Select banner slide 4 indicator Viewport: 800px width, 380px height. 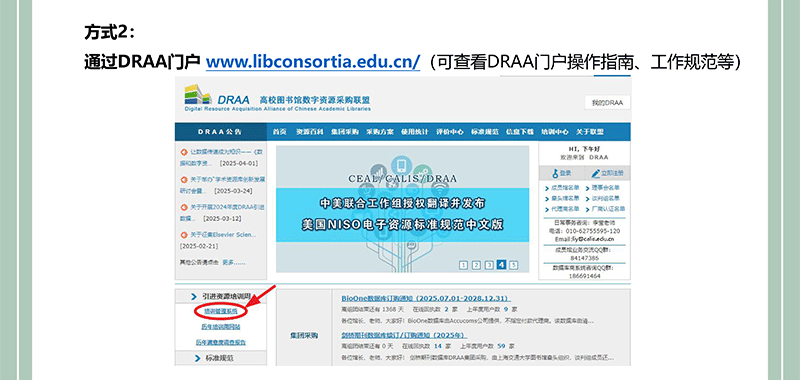pyautogui.click(x=502, y=264)
